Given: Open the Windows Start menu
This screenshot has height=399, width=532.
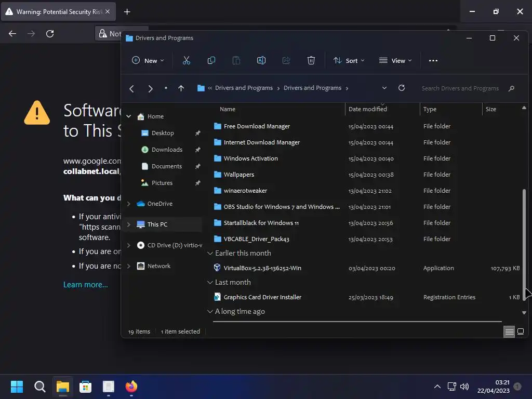Looking at the screenshot, I should [x=17, y=387].
